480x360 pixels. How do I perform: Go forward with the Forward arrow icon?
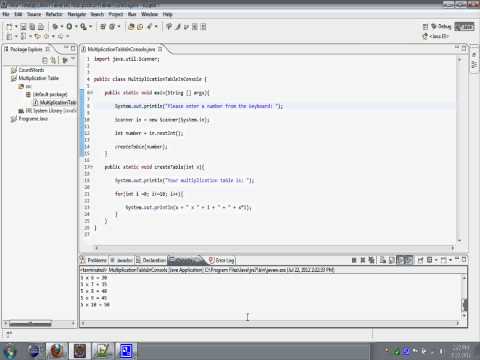[x=61, y=36]
